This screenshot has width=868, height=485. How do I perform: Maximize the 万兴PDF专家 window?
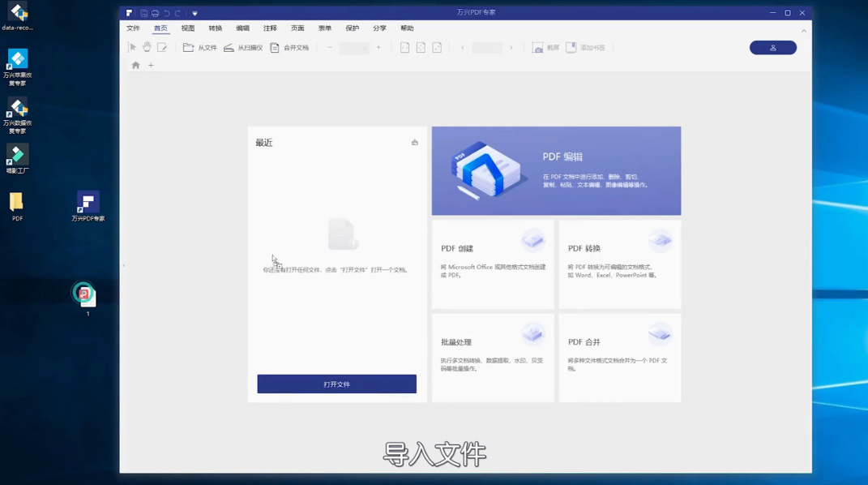(788, 13)
